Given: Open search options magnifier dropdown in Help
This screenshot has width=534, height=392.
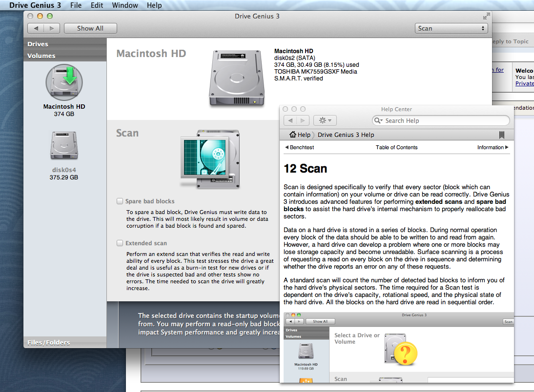Looking at the screenshot, I should pos(378,120).
